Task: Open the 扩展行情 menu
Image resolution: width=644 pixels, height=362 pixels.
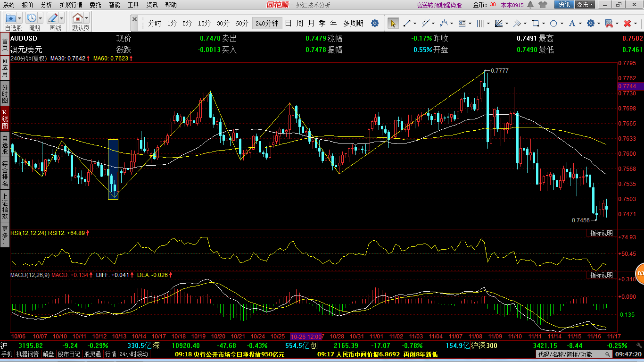Action: [x=71, y=5]
